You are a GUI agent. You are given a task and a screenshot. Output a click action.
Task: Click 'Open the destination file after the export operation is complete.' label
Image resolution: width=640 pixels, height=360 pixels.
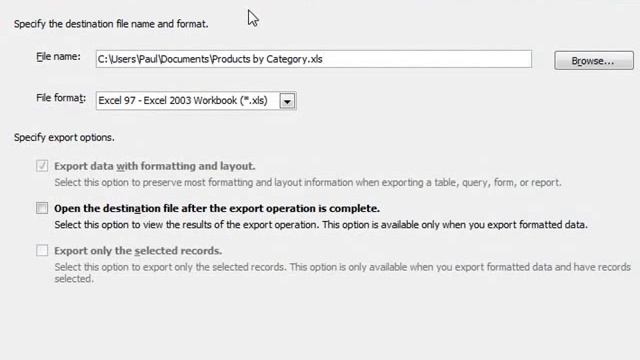coord(217,209)
